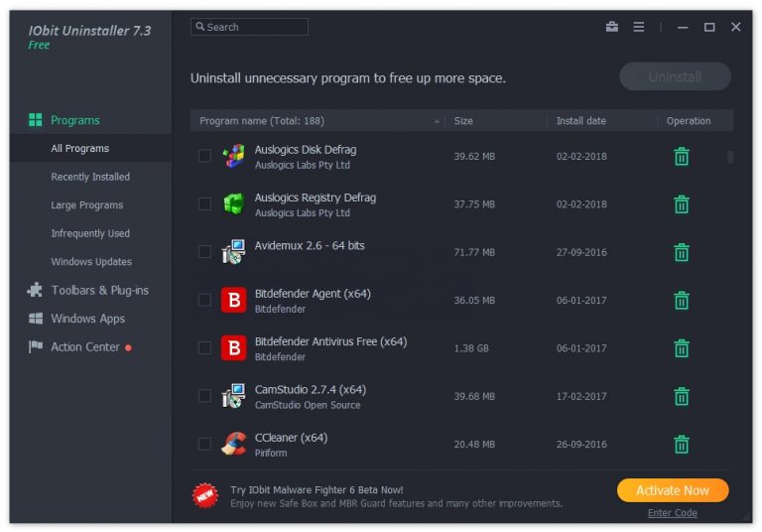The height and width of the screenshot is (532, 762).
Task: Sort by Program name column header
Action: tap(318, 121)
